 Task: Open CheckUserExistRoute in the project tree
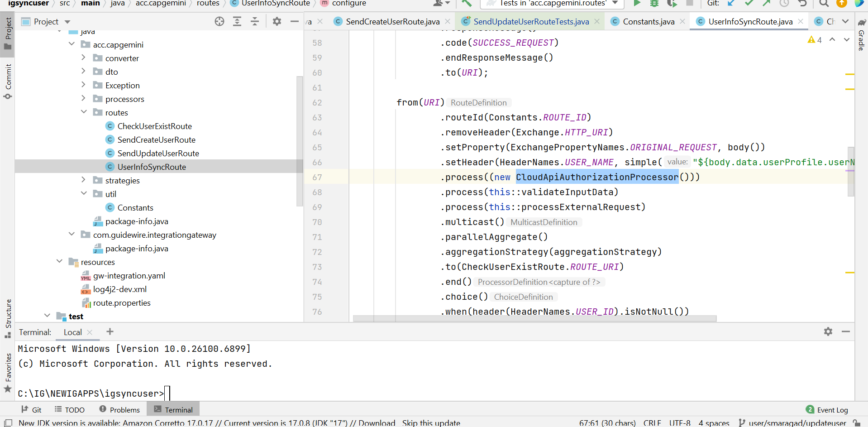[154, 126]
